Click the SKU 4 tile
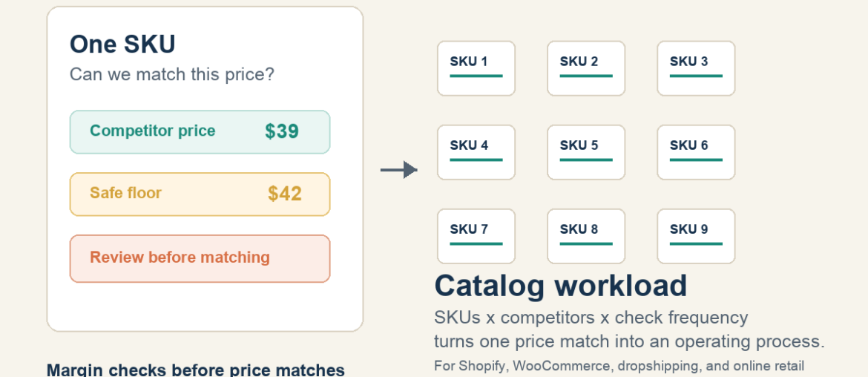Screen dimensions: 868x377 pyautogui.click(x=476, y=152)
